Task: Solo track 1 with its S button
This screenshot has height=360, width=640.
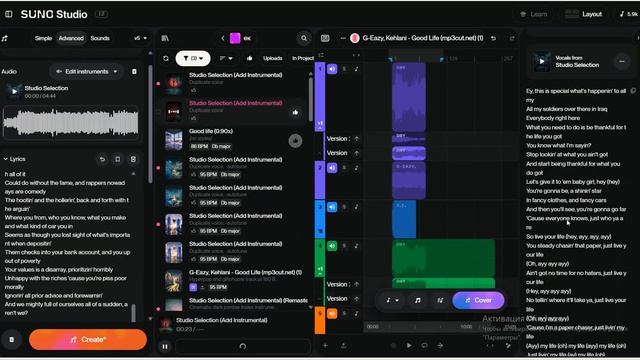Action: (344, 69)
